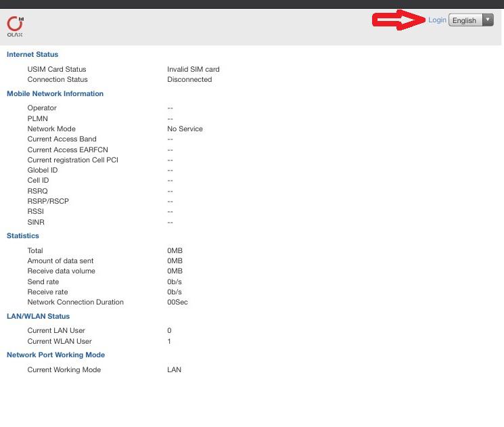The width and height of the screenshot is (504, 427).
Task: Click the Receive data volume label
Action: click(x=61, y=271)
